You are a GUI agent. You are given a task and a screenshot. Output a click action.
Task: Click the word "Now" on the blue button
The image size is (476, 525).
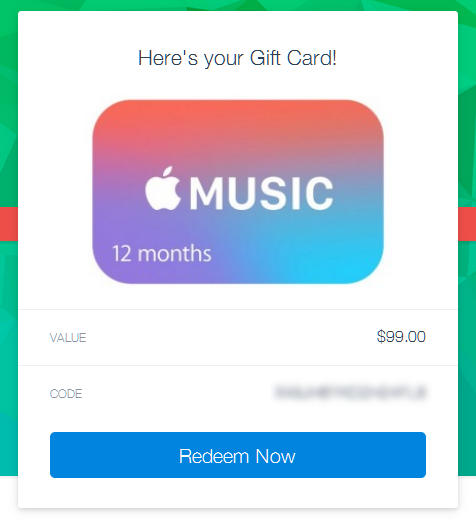pyautogui.click(x=275, y=456)
